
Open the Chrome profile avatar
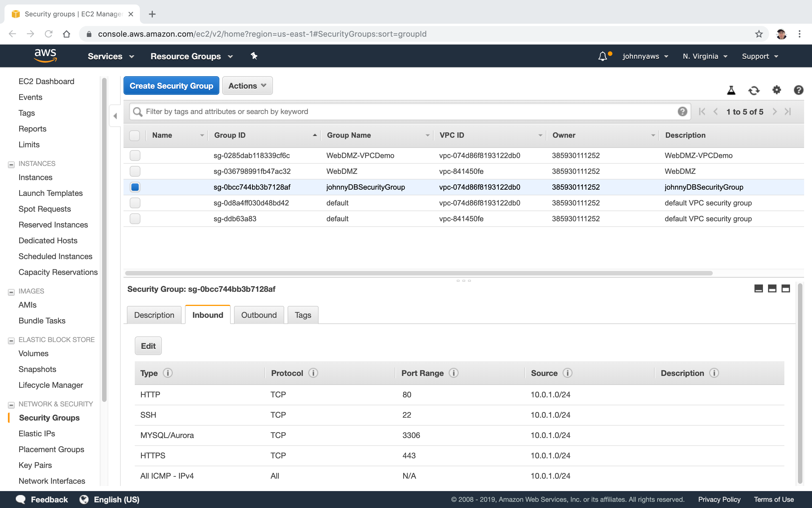pyautogui.click(x=781, y=34)
